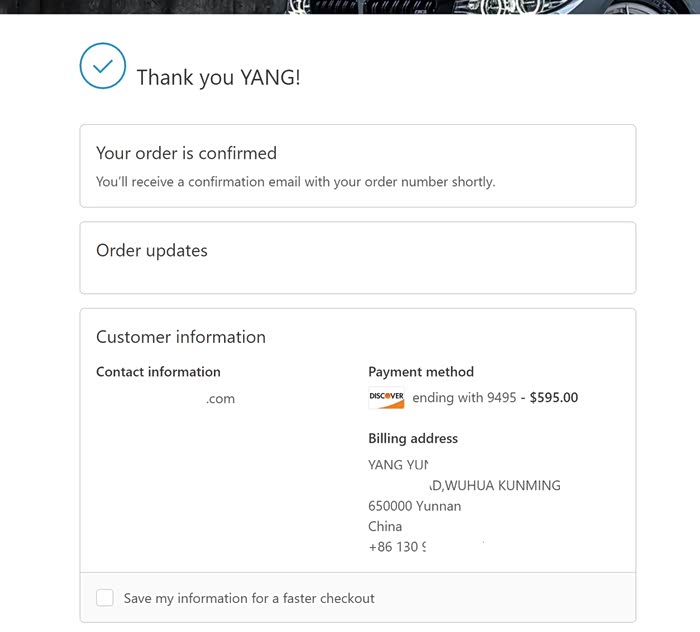This screenshot has width=700, height=632.
Task: Click the 'Payment method' label
Action: click(421, 372)
